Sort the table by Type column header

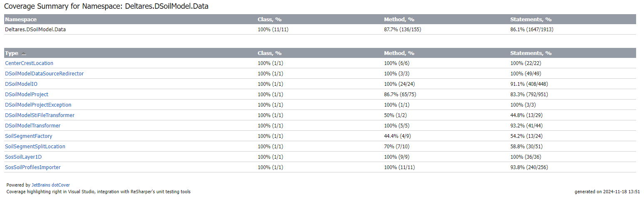(x=12, y=53)
